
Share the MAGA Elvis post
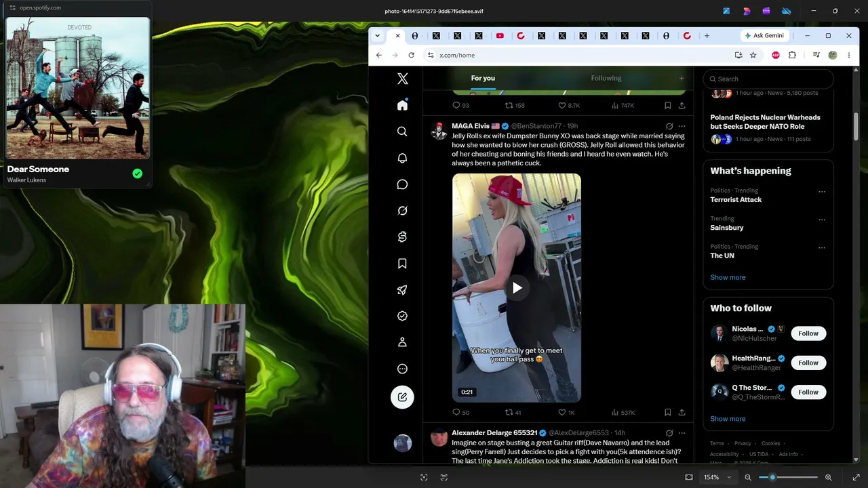(682, 412)
